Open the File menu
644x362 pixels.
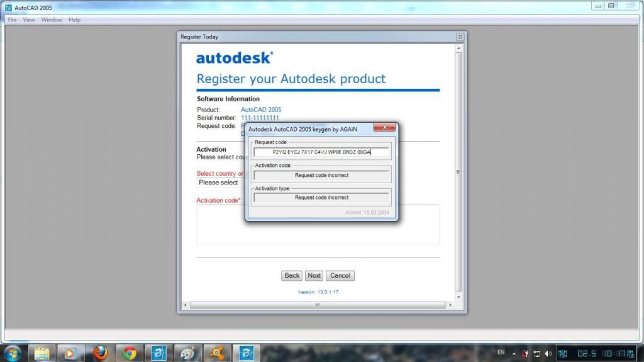click(13, 20)
